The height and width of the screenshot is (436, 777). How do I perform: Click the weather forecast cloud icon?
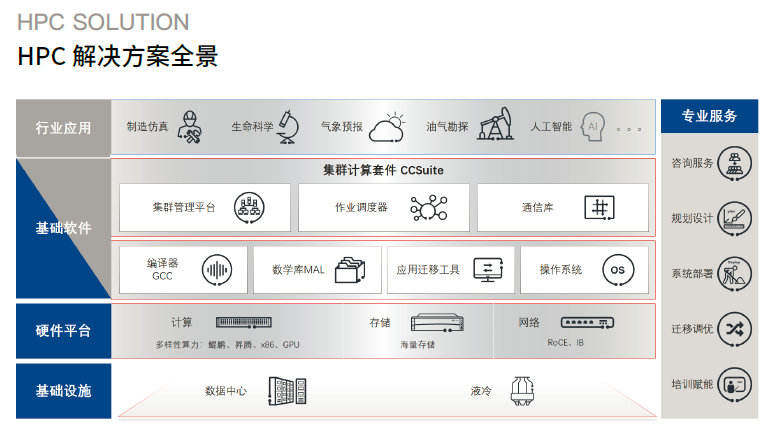click(387, 127)
